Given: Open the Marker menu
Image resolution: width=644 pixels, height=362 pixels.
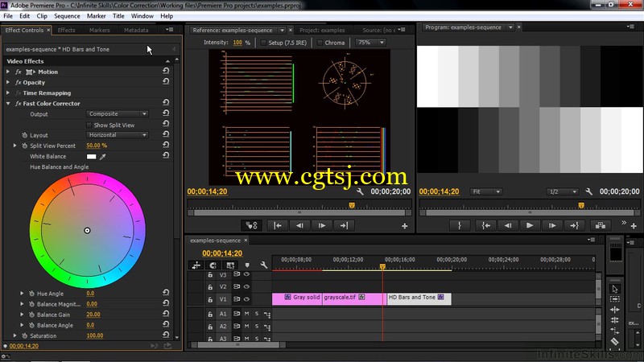Looking at the screenshot, I should pos(96,16).
